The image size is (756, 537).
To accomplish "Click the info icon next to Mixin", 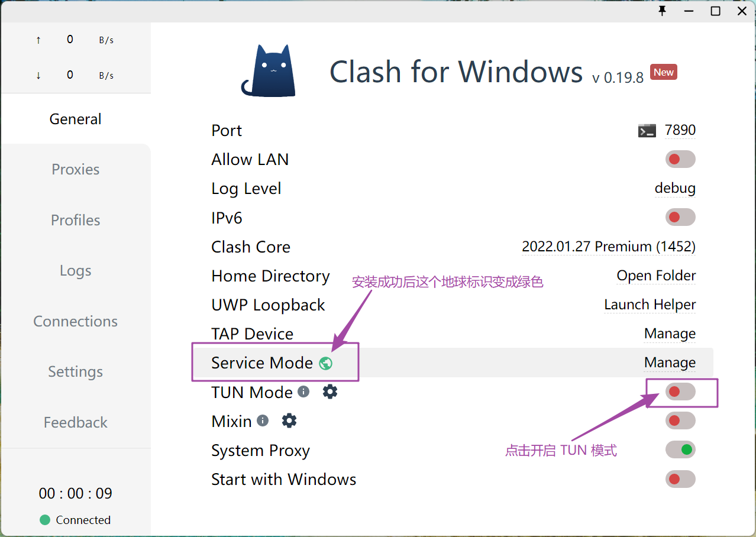I will coord(263,420).
